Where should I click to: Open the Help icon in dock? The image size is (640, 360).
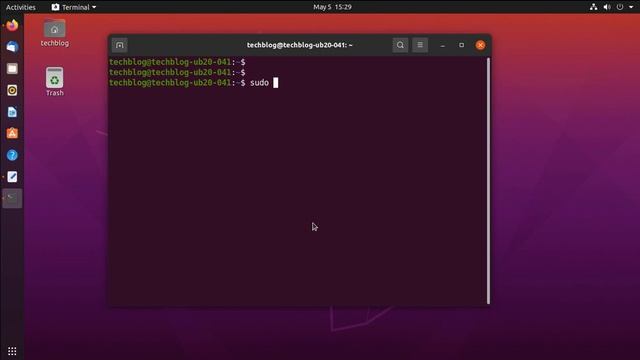point(12,155)
